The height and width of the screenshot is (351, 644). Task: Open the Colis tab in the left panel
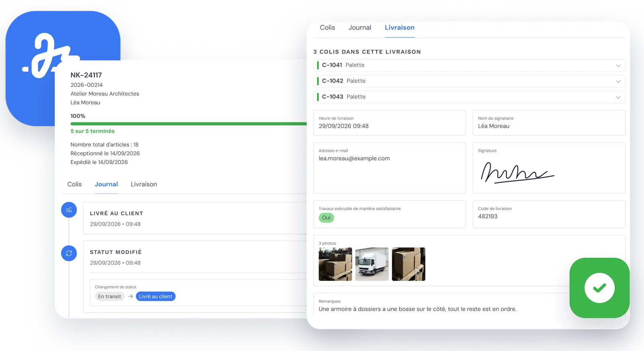click(x=74, y=184)
